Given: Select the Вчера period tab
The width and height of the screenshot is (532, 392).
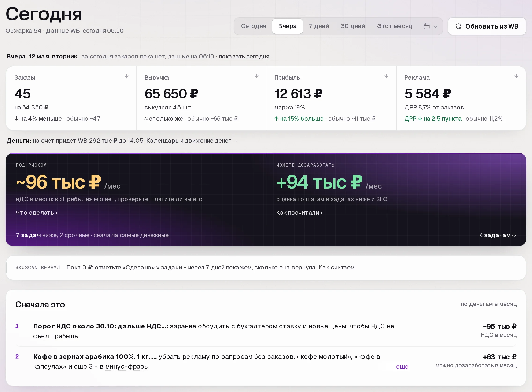Looking at the screenshot, I should 287,26.
